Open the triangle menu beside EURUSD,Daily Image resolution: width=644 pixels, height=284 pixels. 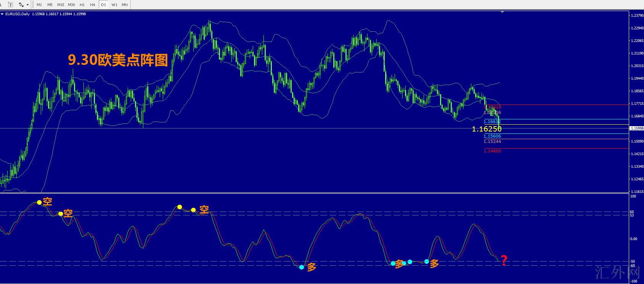point(2,14)
